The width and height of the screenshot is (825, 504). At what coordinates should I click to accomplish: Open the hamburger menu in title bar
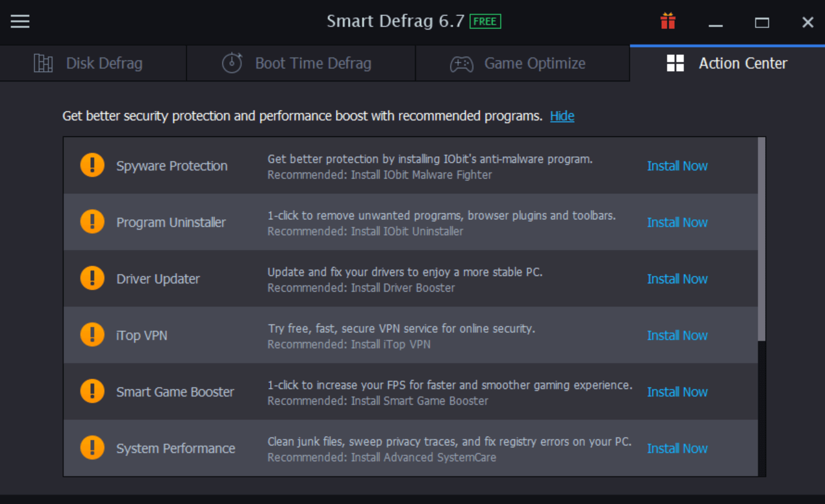[20, 22]
